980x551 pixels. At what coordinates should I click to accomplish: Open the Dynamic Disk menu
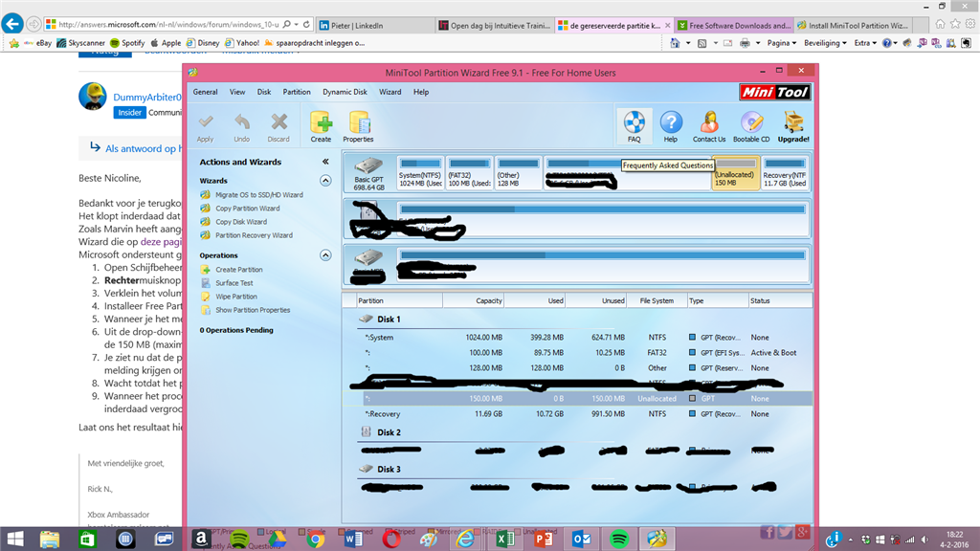[345, 92]
